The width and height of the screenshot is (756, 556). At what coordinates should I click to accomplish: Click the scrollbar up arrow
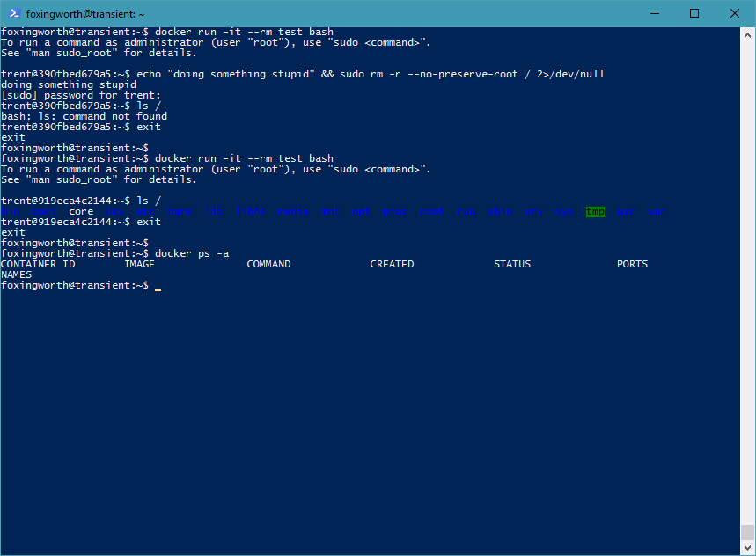point(747,35)
